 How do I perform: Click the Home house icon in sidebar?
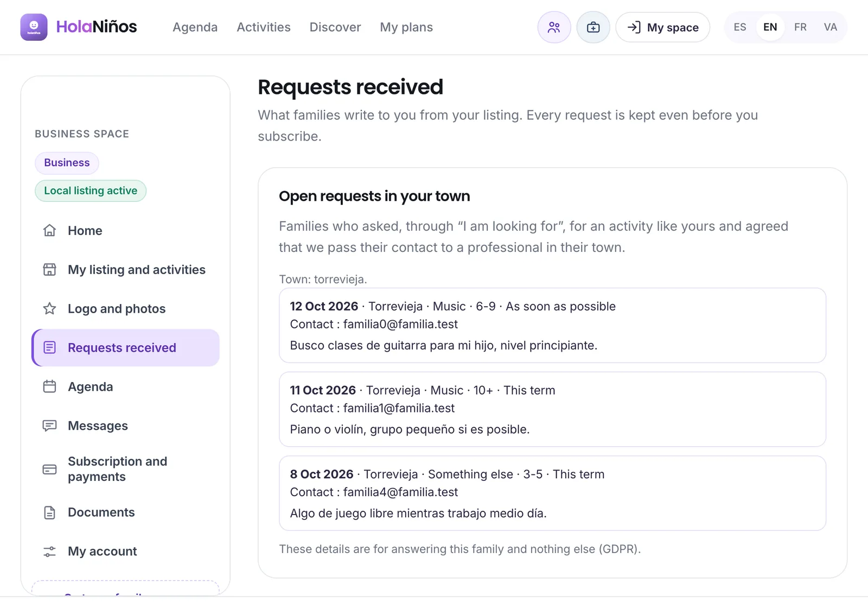[49, 231]
